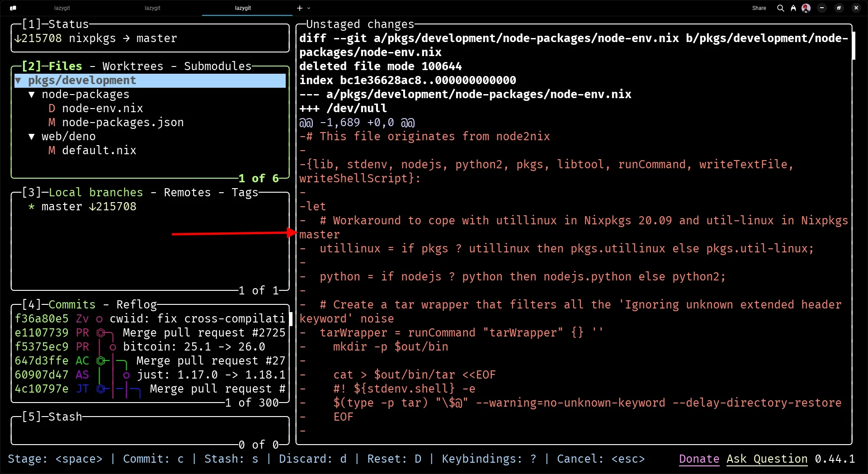Click the merge icon beside commit 4c10797e
The height and width of the screenshot is (474, 868).
(x=100, y=389)
